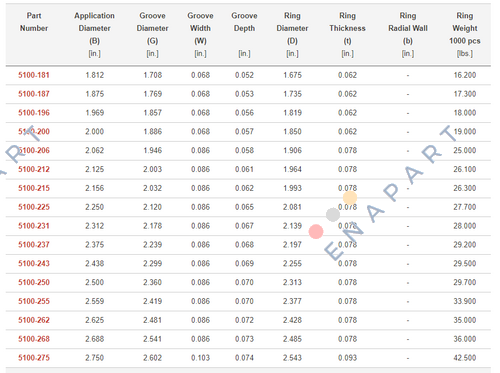Select application diameter value 2.000
This screenshot has height=373, width=500.
tap(94, 132)
